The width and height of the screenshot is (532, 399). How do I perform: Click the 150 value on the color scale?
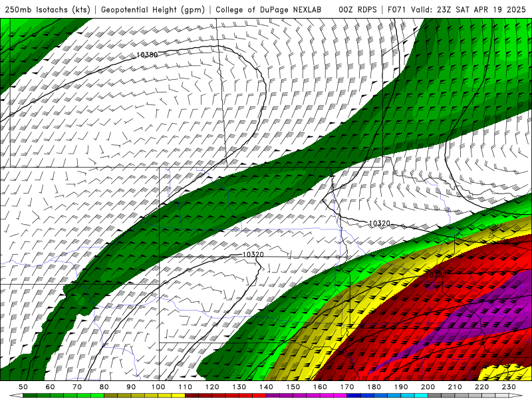pyautogui.click(x=293, y=387)
